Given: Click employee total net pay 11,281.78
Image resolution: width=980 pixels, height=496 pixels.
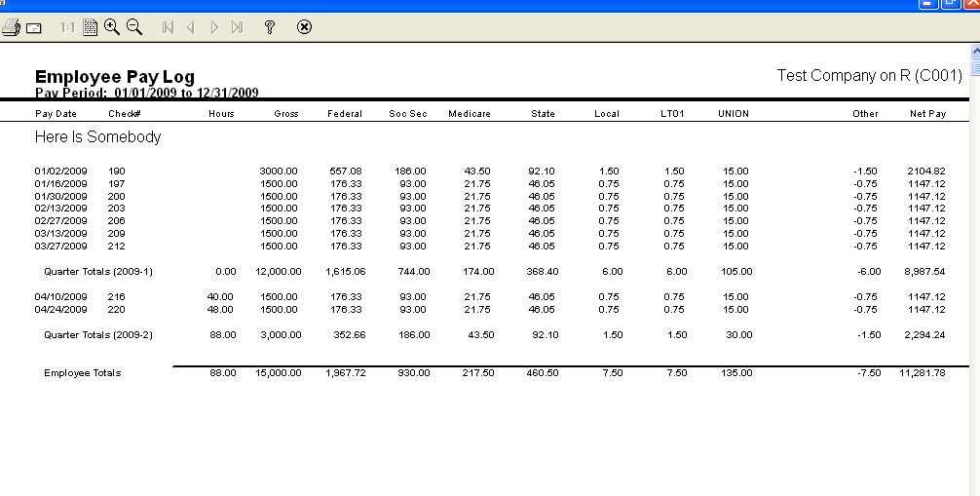Looking at the screenshot, I should tap(922, 373).
